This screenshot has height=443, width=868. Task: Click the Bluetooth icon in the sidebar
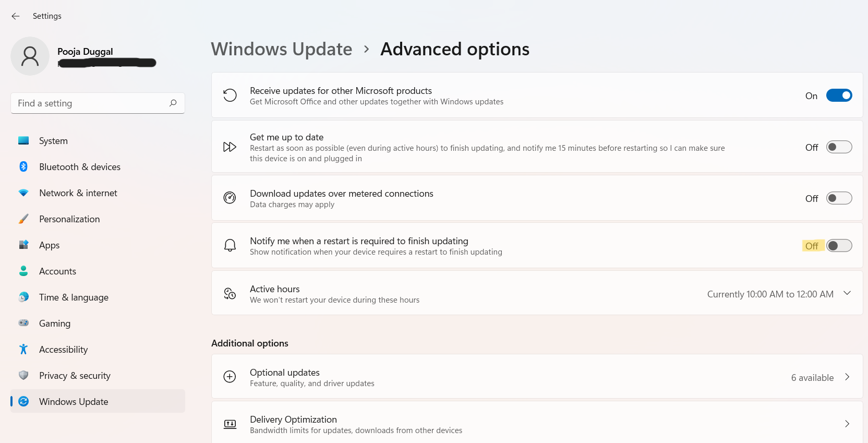coord(23,166)
